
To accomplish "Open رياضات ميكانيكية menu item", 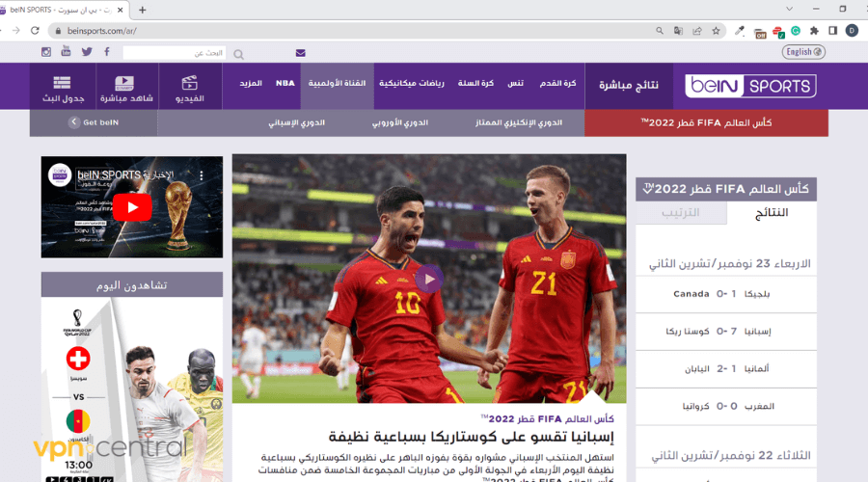I will click(412, 84).
